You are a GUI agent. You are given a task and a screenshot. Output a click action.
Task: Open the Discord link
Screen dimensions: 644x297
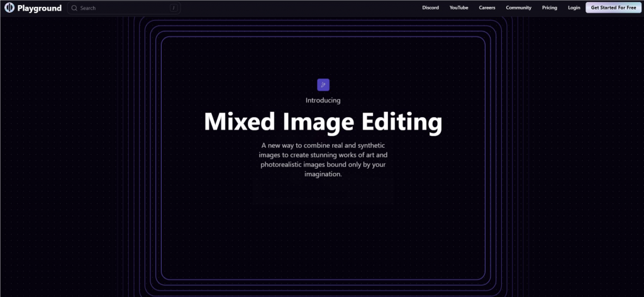(x=430, y=8)
